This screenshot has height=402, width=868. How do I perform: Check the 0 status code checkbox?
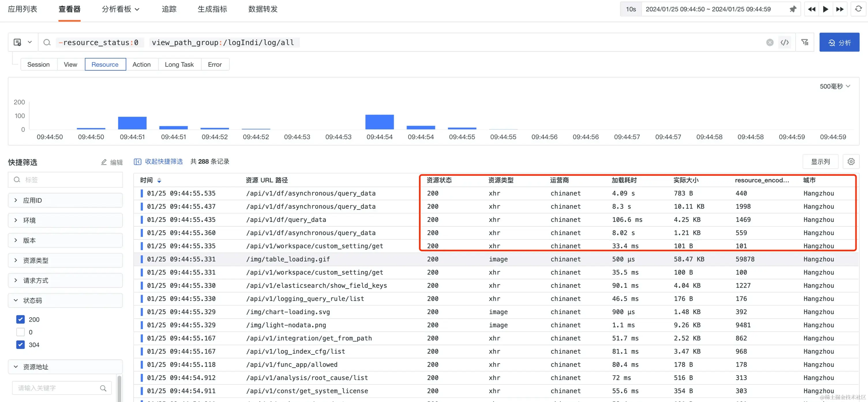click(x=20, y=332)
